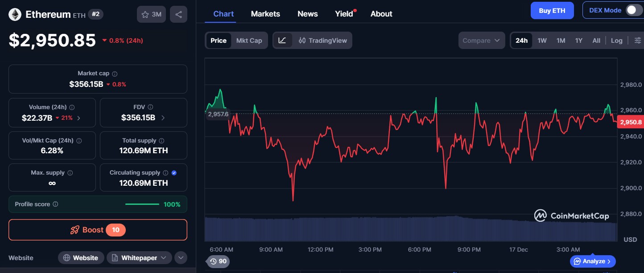The height and width of the screenshot is (273, 644).
Task: Click the verified checkmark on Circulating supply
Action: [174, 172]
